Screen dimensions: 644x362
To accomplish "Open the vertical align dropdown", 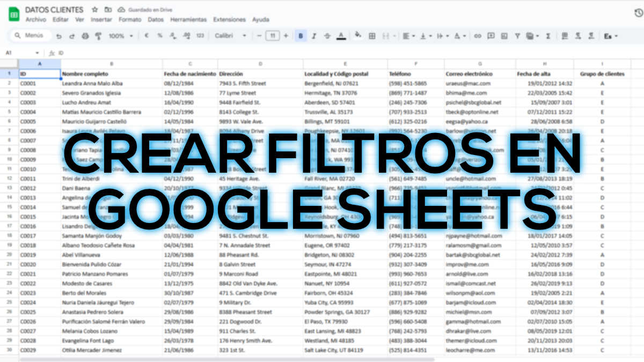I will pos(425,36).
